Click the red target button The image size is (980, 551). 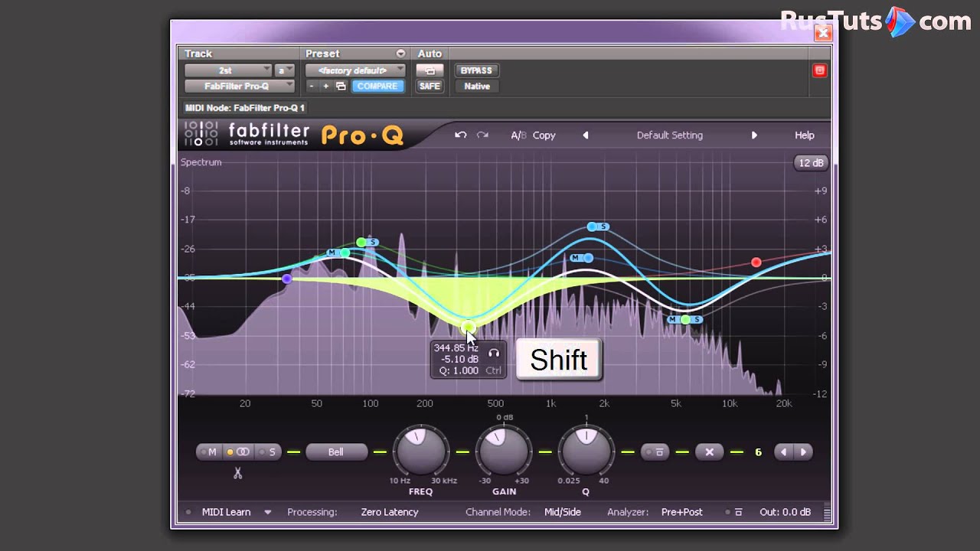click(x=819, y=70)
